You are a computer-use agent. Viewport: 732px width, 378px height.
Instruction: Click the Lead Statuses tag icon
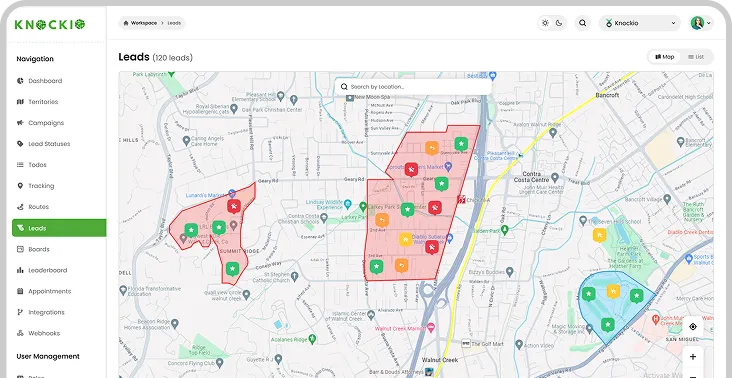[x=20, y=144]
